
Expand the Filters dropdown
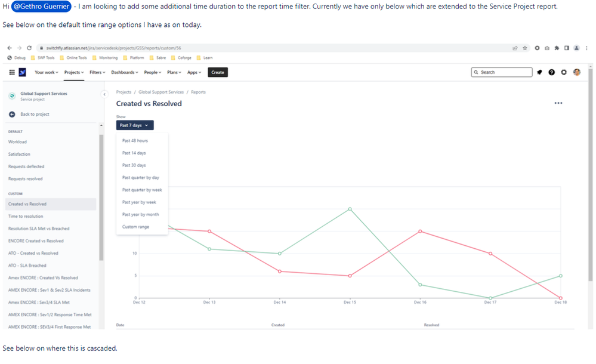[97, 72]
